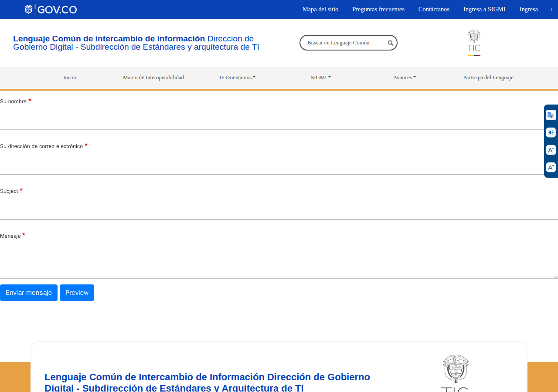Screen dimensions: 558x392
Task: Click the TIC logo in footer card
Action: click(x=455, y=373)
